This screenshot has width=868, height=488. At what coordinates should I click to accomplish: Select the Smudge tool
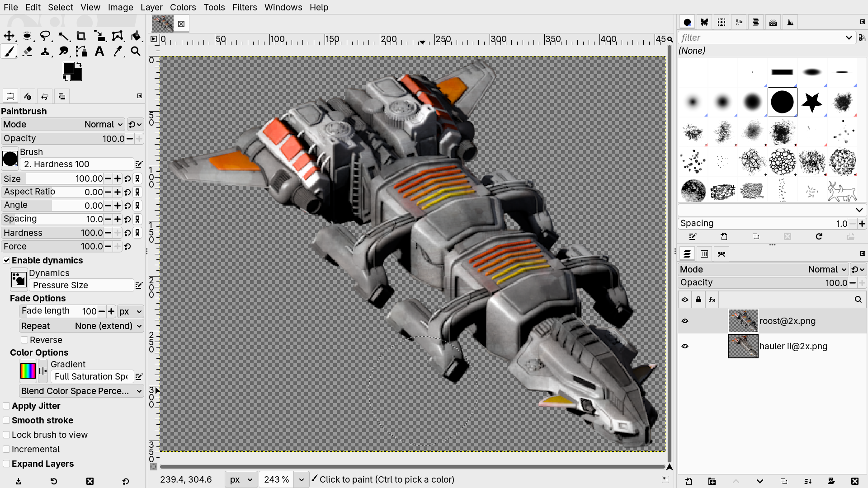pyautogui.click(x=63, y=52)
